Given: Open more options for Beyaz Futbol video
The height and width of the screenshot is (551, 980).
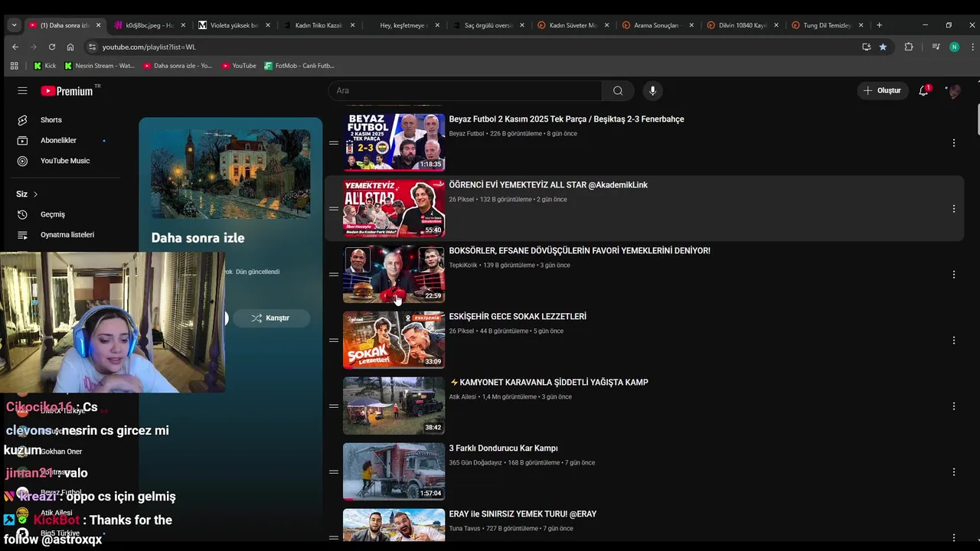Looking at the screenshot, I should pyautogui.click(x=954, y=143).
